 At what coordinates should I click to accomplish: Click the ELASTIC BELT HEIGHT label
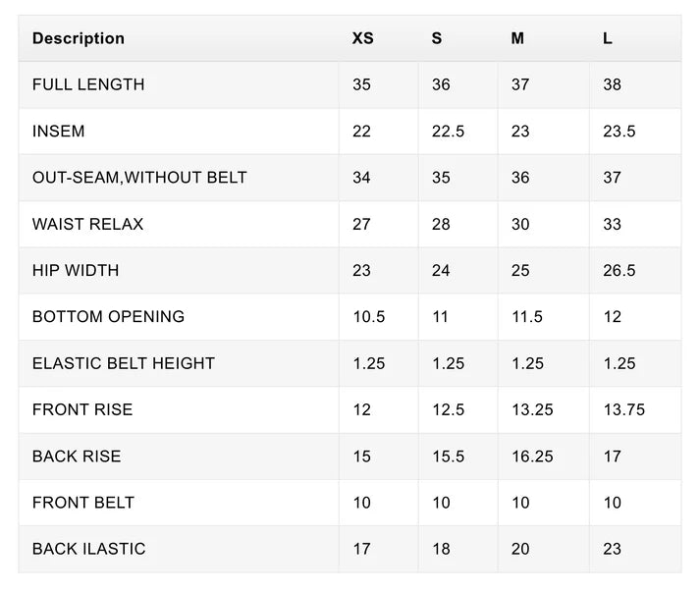point(124,363)
